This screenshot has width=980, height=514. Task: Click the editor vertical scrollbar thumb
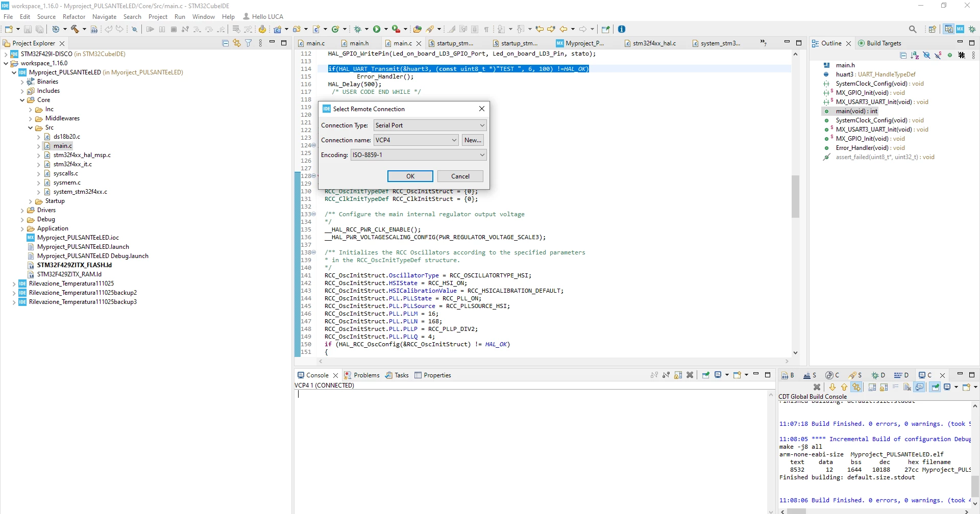[x=795, y=196]
